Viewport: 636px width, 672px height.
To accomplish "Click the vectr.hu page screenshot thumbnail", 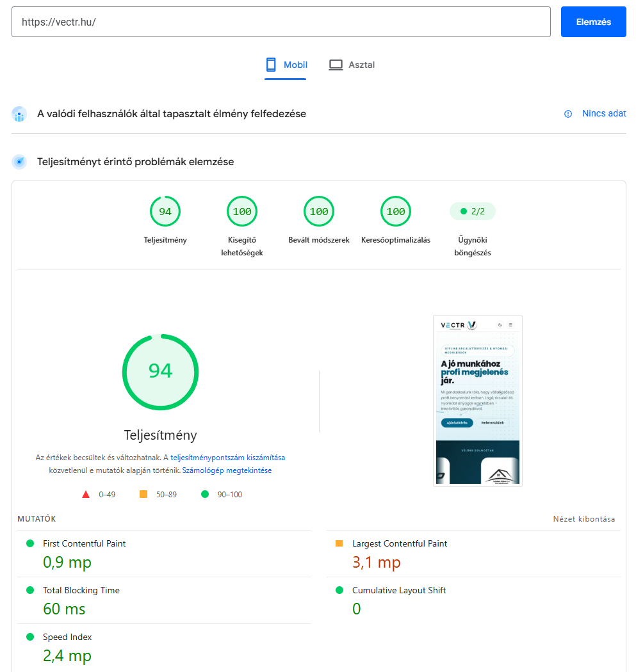I will pyautogui.click(x=478, y=401).
